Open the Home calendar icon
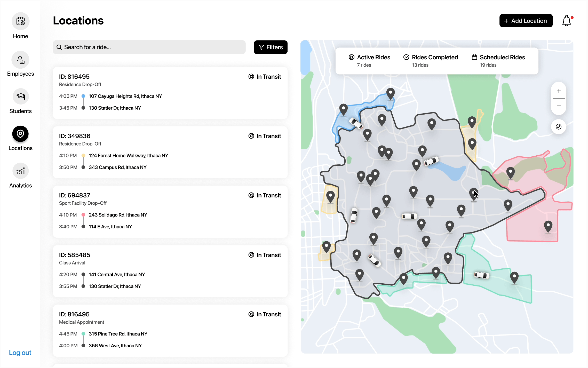This screenshot has width=588, height=368. click(x=21, y=21)
